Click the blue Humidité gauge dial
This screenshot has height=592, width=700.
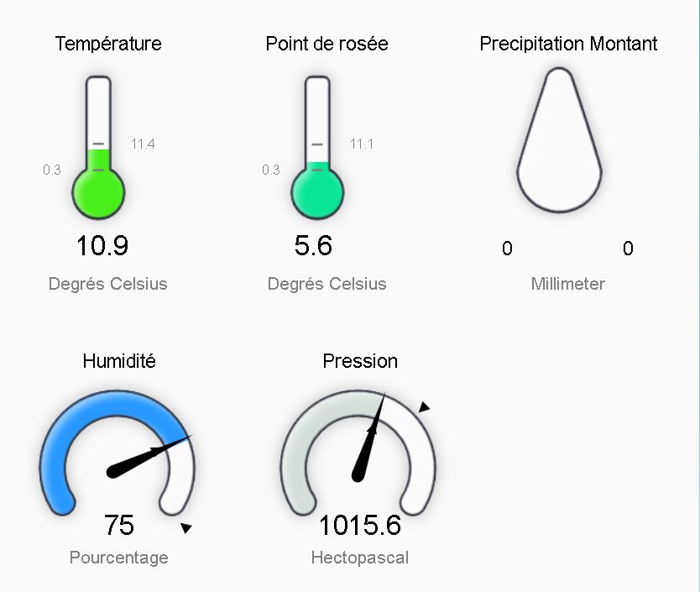[x=118, y=453]
